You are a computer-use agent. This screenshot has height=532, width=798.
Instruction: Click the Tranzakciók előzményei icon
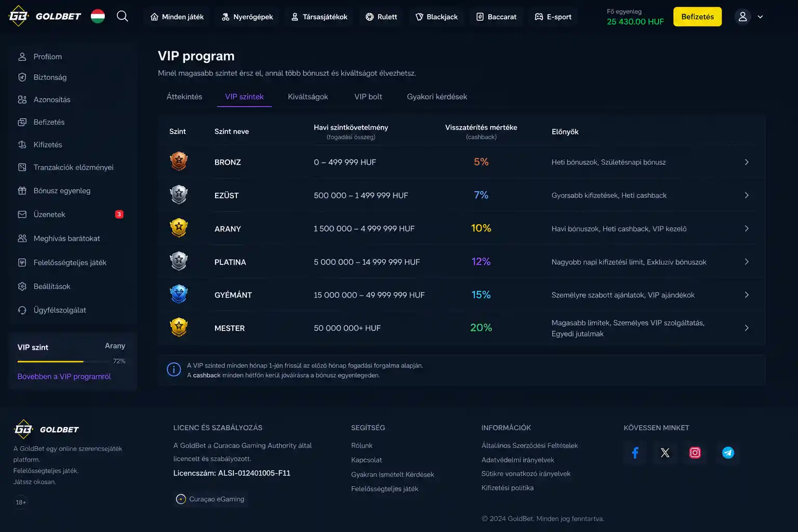(x=22, y=167)
